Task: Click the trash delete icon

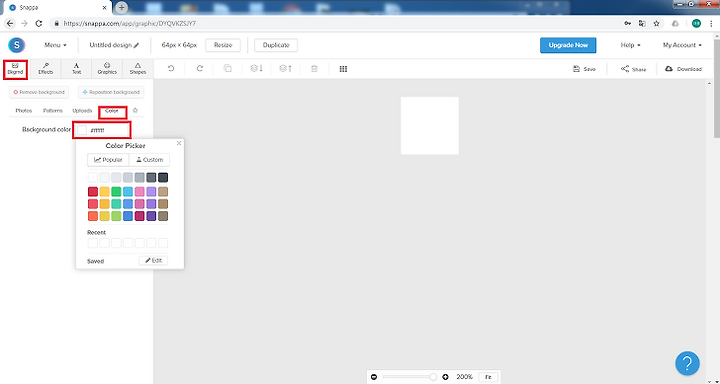Action: tap(314, 69)
